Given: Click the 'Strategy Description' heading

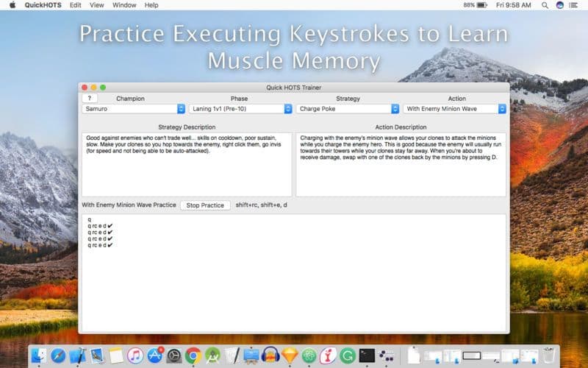Looking at the screenshot, I should pyautogui.click(x=187, y=127).
